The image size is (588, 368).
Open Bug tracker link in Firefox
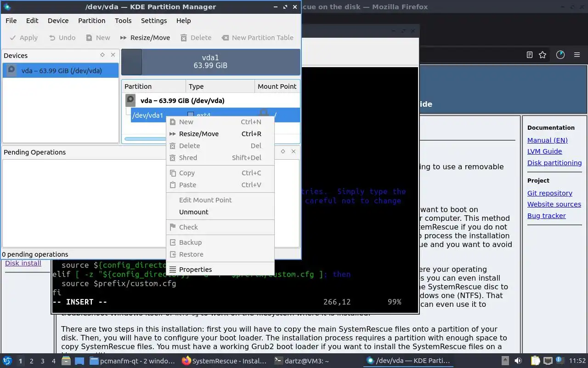pos(546,216)
